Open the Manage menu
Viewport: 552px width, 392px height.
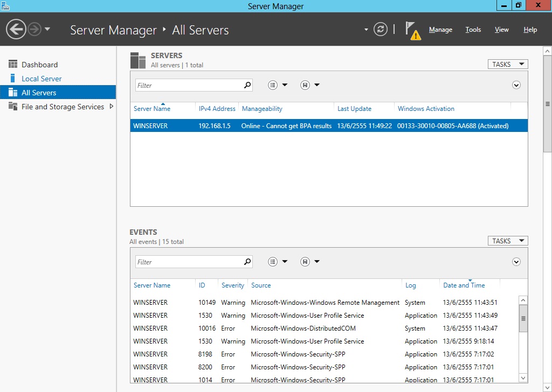pos(440,30)
